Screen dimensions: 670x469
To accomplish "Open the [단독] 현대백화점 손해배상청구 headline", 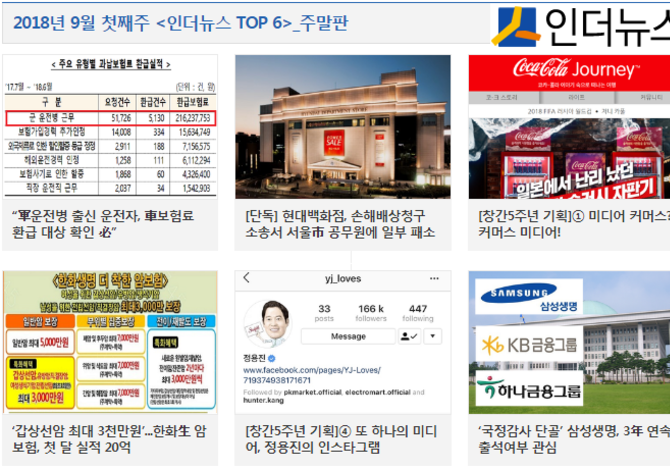I will [x=340, y=224].
